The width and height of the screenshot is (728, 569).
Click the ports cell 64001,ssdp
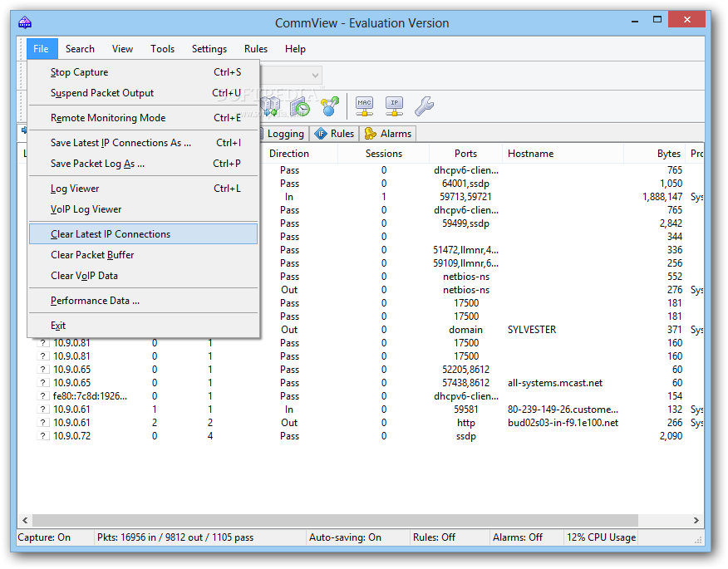click(x=465, y=184)
